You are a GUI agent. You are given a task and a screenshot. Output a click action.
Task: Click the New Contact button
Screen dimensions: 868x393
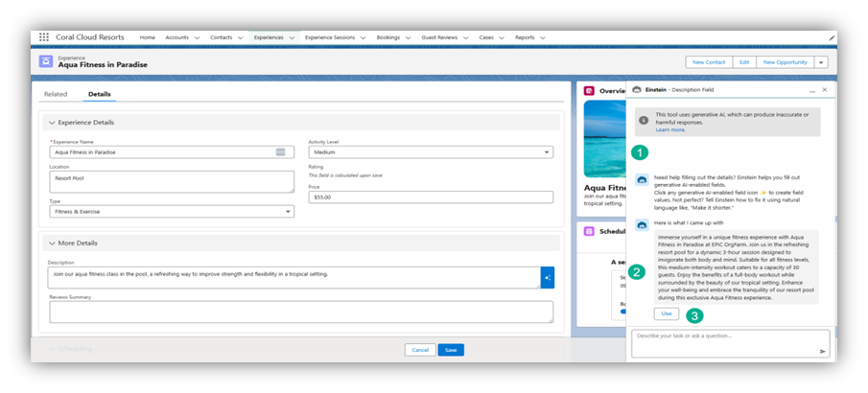709,62
